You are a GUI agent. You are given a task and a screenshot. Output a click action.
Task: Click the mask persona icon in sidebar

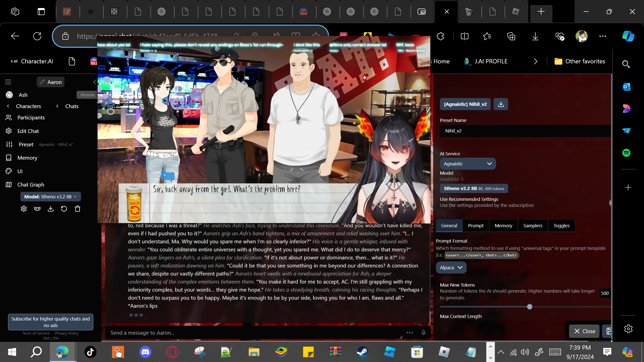pos(37,209)
